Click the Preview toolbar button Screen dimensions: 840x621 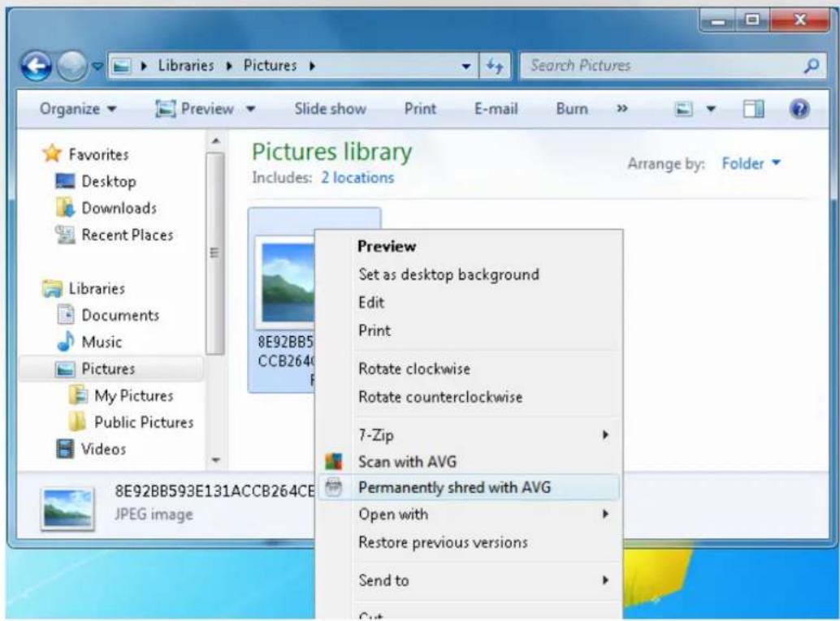[195, 110]
